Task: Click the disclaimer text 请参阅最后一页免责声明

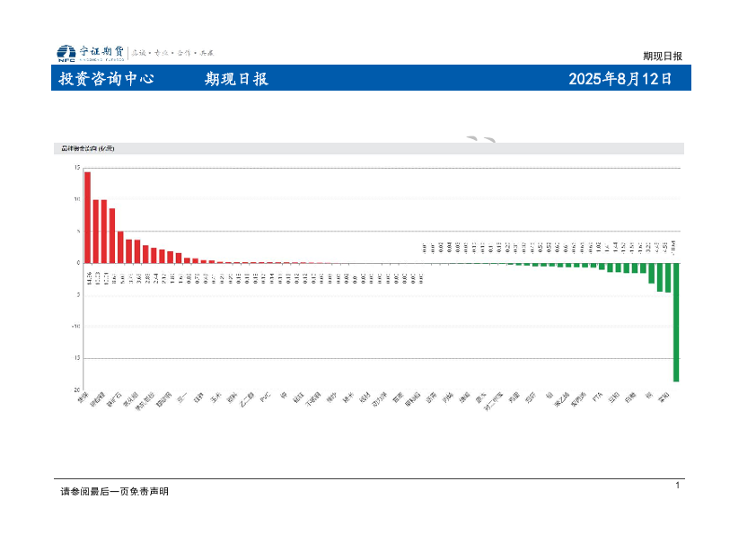Action: 114,491
